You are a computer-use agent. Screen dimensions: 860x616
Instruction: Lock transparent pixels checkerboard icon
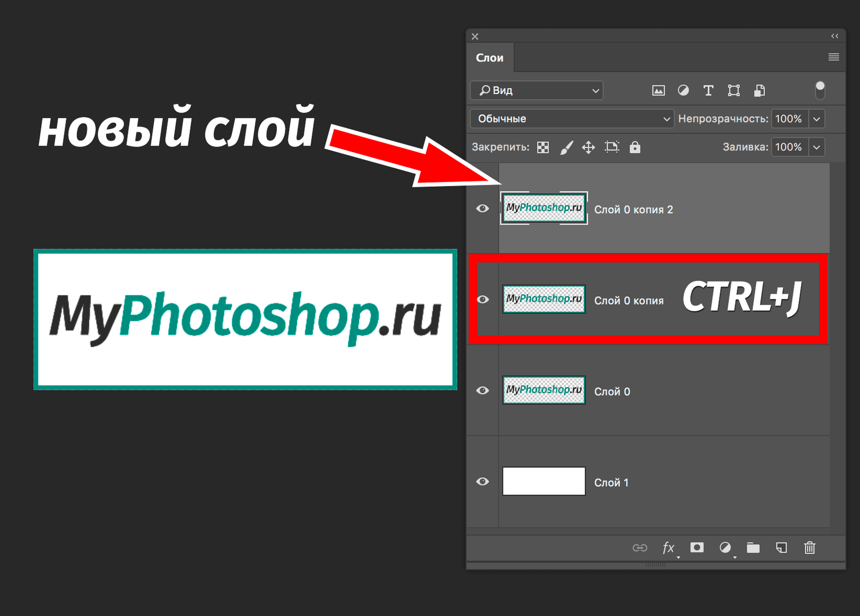(x=543, y=147)
